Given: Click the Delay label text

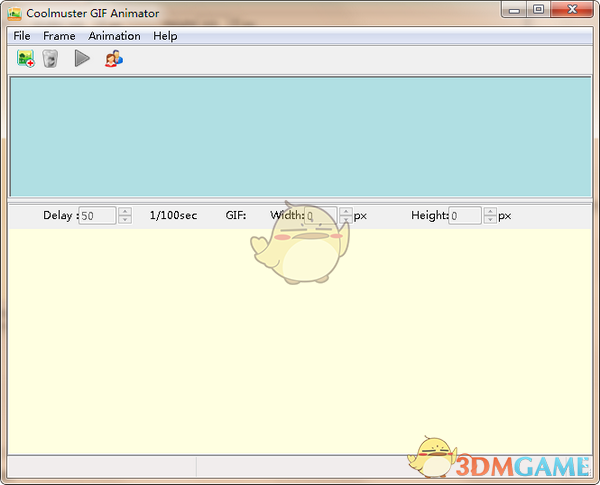Looking at the screenshot, I should [60, 216].
